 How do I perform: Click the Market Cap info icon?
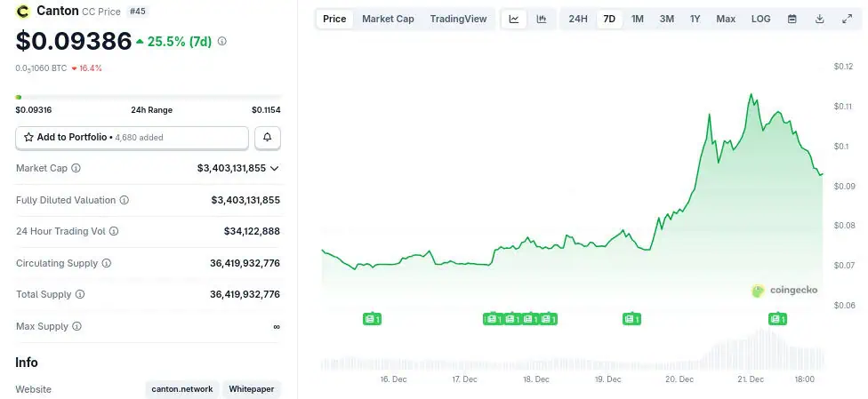pyautogui.click(x=76, y=168)
